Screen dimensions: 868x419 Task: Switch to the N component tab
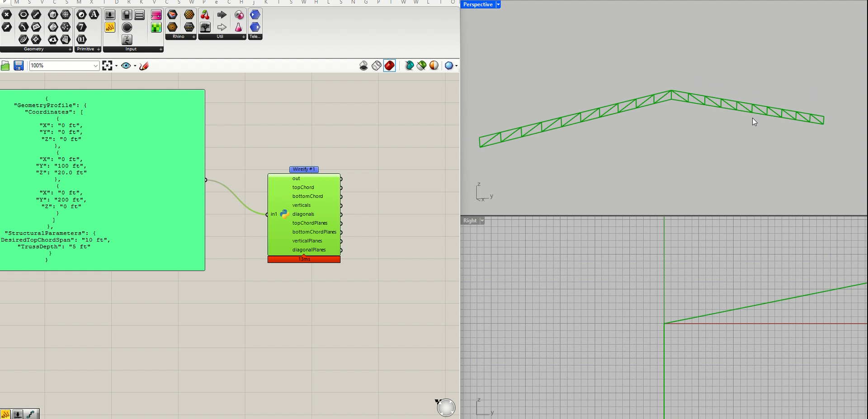click(353, 2)
